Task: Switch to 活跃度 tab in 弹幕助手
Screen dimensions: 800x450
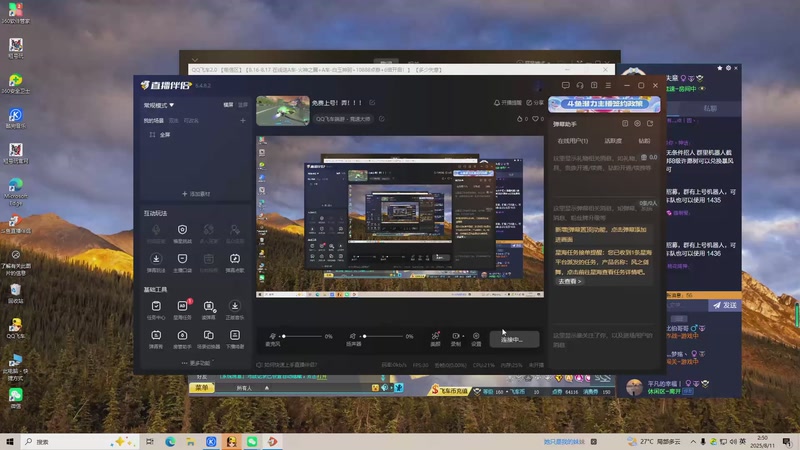Action: (613, 141)
